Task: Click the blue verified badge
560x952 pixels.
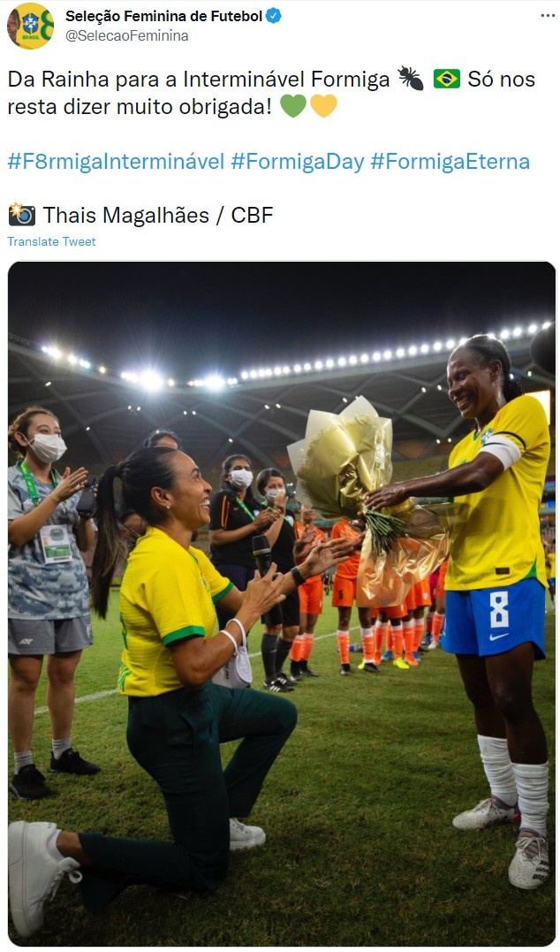Action: click(274, 16)
